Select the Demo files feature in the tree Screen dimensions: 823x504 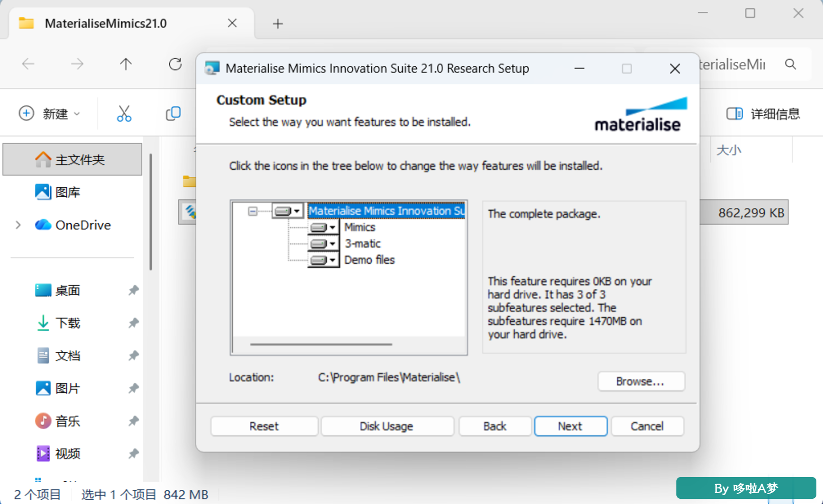point(369,260)
